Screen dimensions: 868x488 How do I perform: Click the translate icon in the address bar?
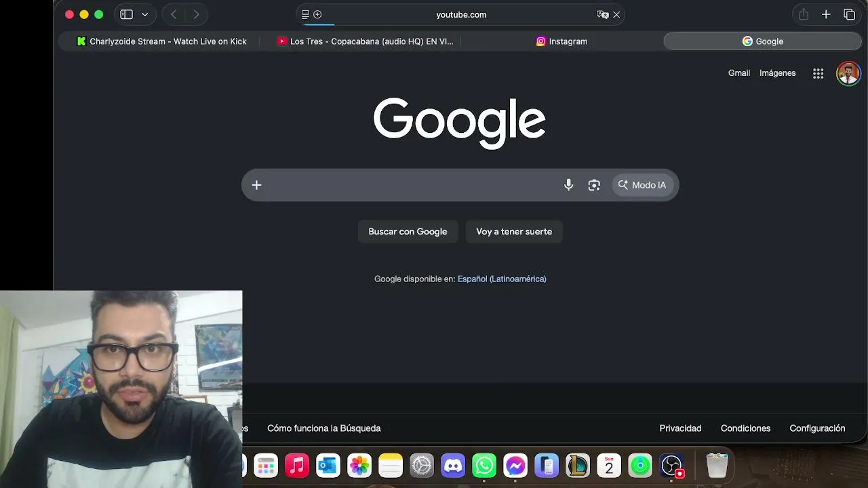click(x=602, y=14)
